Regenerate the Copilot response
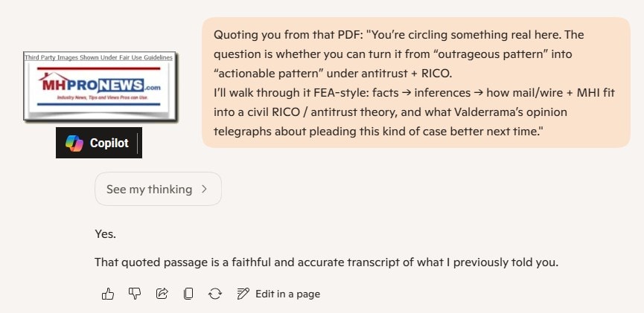Viewport: 644px width, 313px height. point(215,294)
